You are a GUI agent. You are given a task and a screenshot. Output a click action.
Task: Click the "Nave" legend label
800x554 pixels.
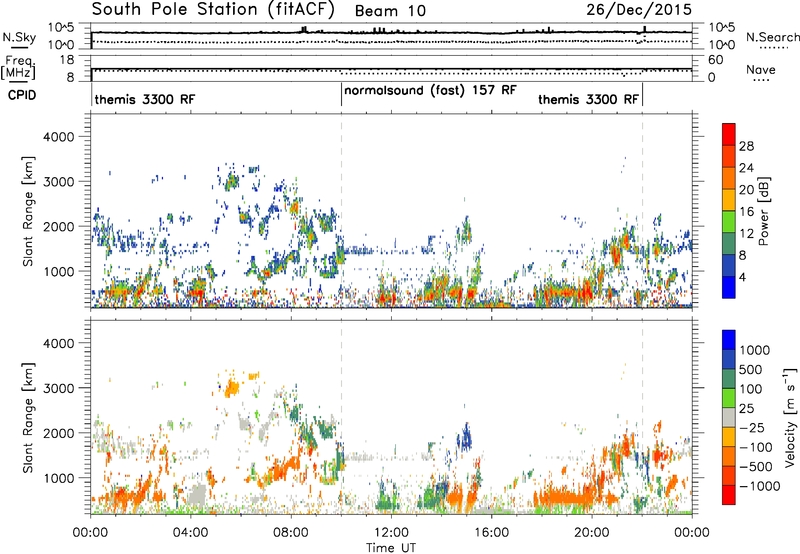pos(761,69)
